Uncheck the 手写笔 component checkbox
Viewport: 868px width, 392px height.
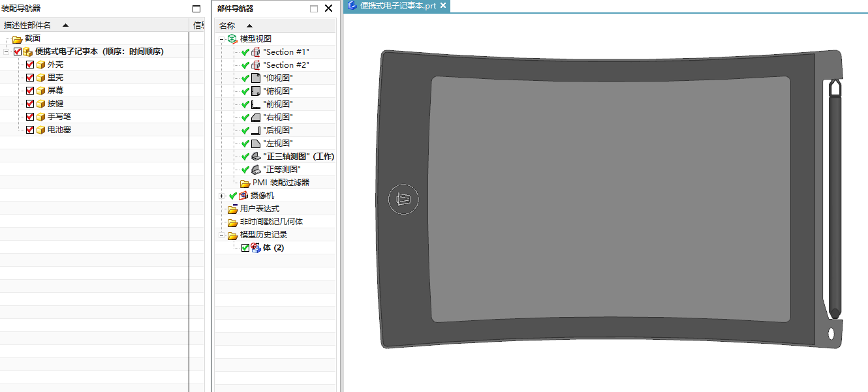[30, 117]
